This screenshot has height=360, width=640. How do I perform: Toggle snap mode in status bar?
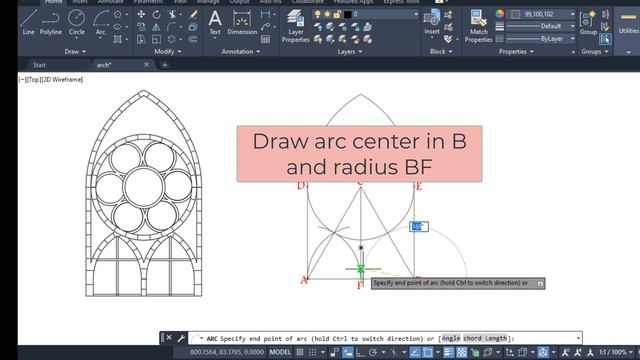(x=313, y=352)
